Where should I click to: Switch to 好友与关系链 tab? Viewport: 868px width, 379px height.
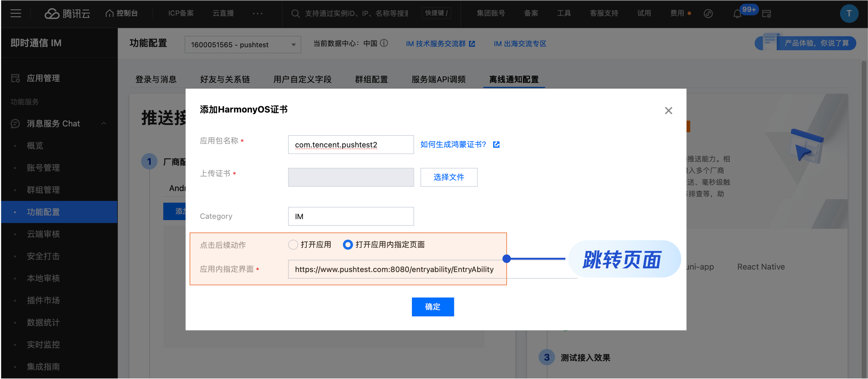(x=225, y=79)
